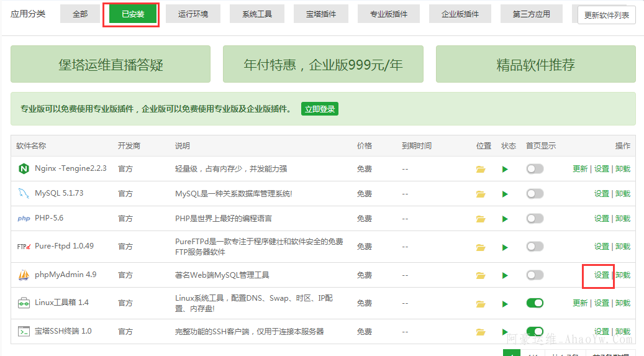
Task: Enable homepage display for Nginx
Action: [x=534, y=168]
